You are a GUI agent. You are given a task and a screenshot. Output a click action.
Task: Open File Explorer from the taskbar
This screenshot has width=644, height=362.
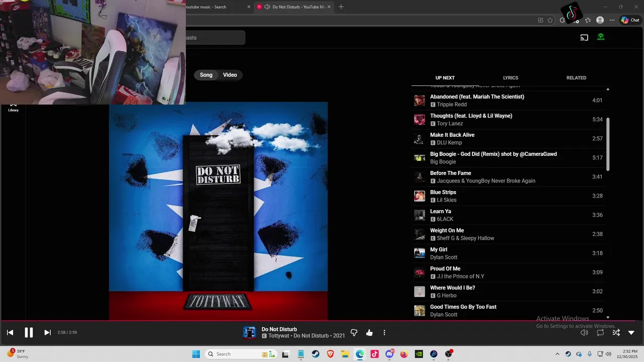[x=345, y=354]
